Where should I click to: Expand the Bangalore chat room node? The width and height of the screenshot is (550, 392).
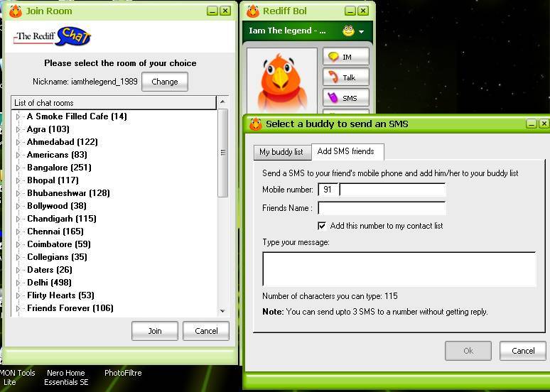click(18, 168)
